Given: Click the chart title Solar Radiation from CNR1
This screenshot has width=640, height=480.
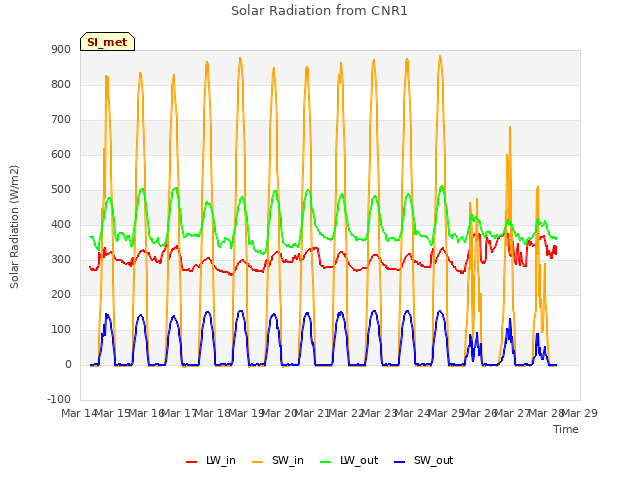Looking at the screenshot, I should pyautogui.click(x=319, y=11).
